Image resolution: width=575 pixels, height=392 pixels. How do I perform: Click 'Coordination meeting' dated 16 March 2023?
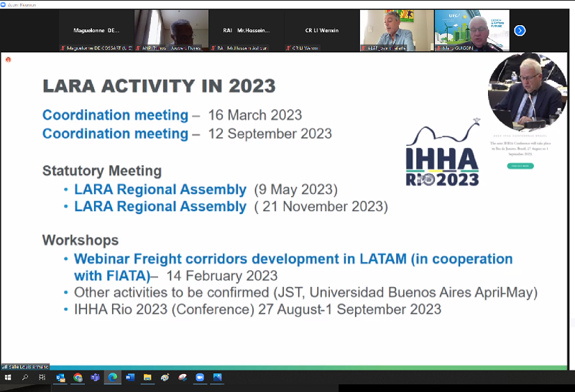pos(115,115)
